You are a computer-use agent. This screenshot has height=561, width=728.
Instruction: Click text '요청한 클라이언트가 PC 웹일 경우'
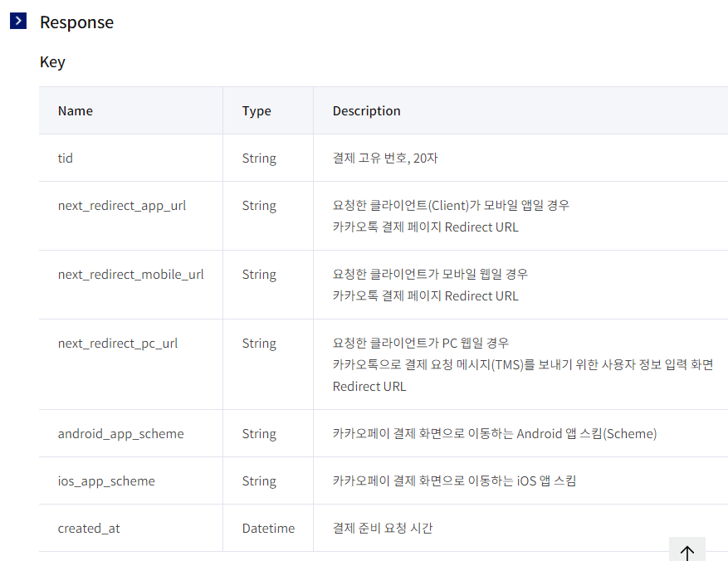[421, 344]
